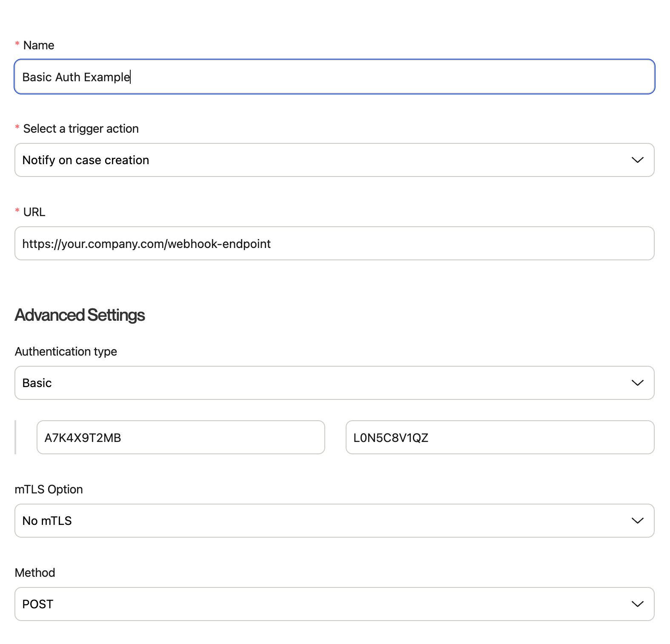Click the chevron arrow in the Method dropdown
Screen dimensions: 670x644
coord(637,604)
